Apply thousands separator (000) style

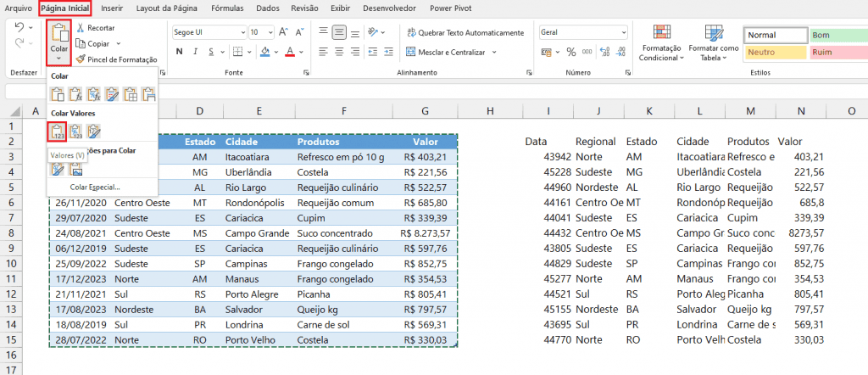tap(587, 52)
